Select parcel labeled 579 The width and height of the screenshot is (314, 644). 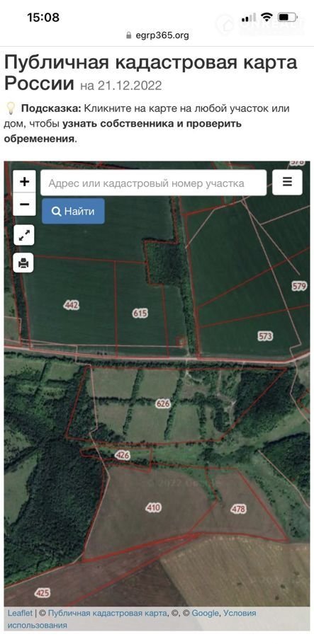pyautogui.click(x=299, y=287)
